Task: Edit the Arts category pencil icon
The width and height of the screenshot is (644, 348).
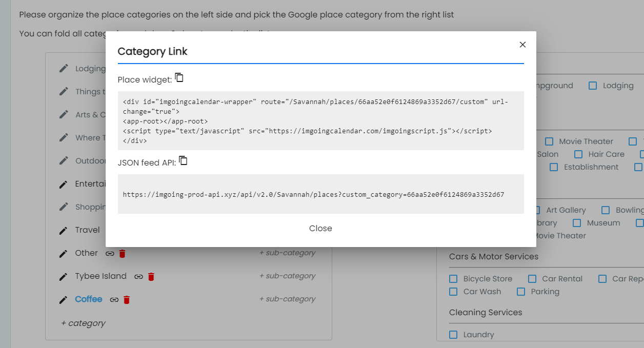Action: [64, 114]
